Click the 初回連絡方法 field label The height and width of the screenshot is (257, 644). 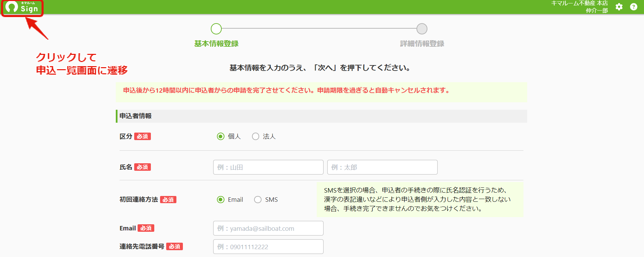coord(139,199)
